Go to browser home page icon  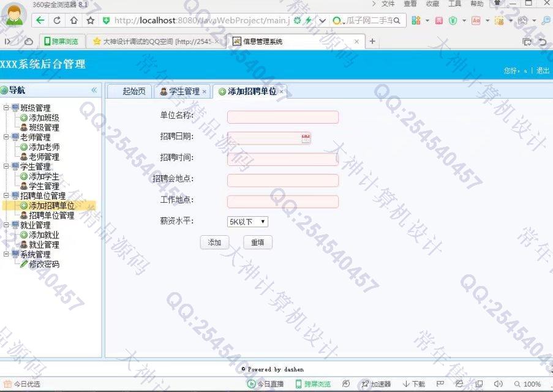[73, 20]
